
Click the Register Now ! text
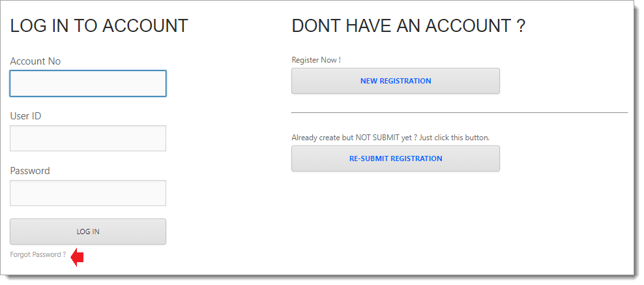point(316,60)
